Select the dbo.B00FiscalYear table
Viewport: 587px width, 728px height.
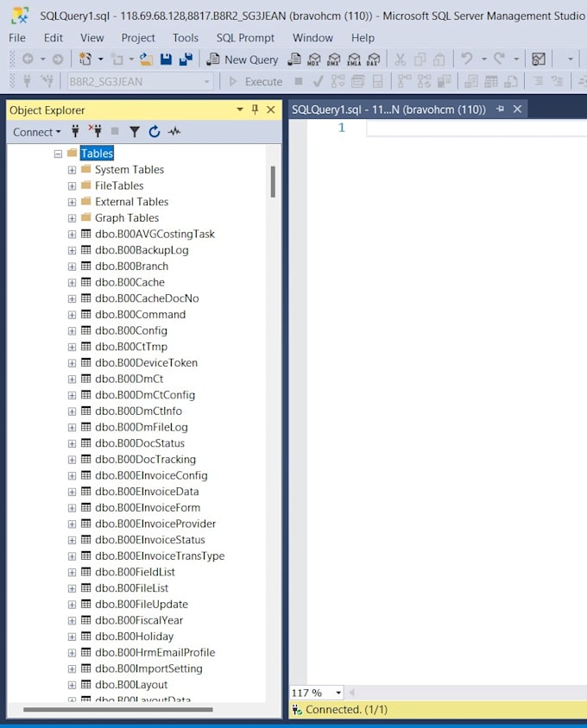click(x=139, y=620)
